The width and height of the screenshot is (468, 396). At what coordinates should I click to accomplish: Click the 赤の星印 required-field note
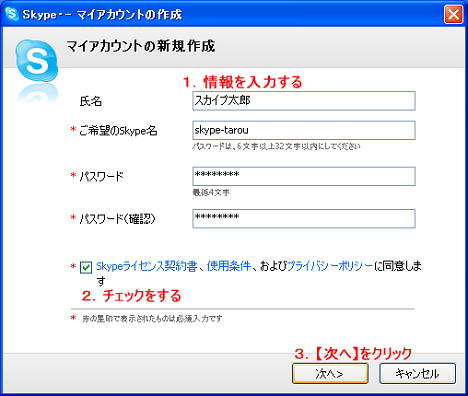(152, 319)
